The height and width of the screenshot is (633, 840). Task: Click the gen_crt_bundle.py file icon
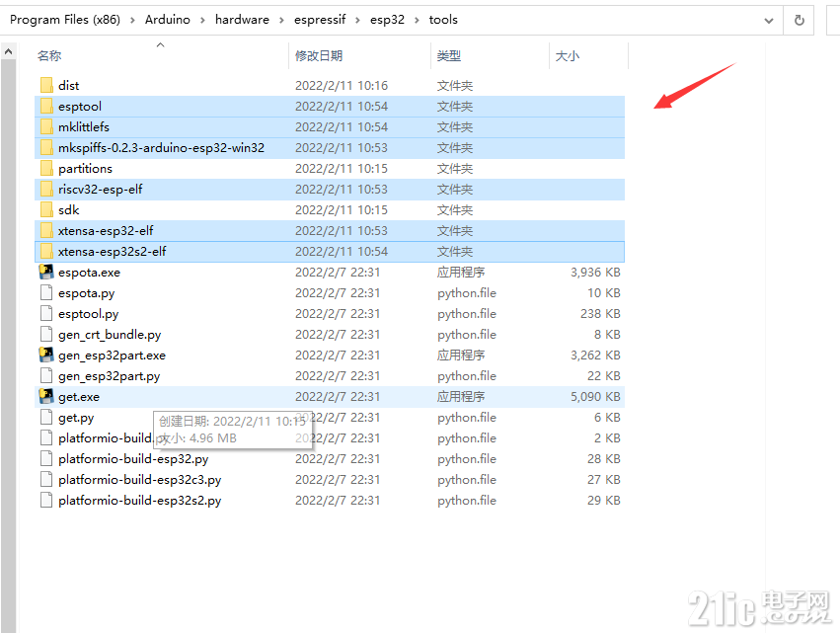tap(46, 335)
